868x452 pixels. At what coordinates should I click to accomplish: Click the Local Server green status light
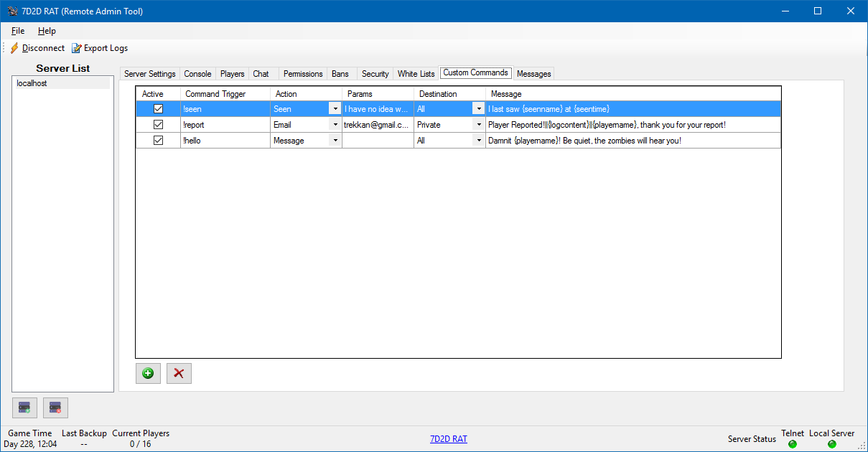831,444
